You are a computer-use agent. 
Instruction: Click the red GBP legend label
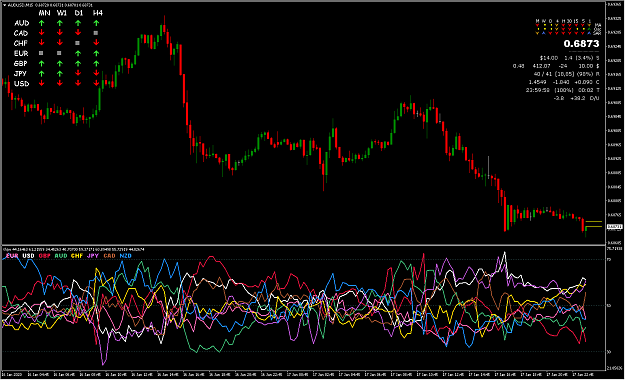click(44, 256)
